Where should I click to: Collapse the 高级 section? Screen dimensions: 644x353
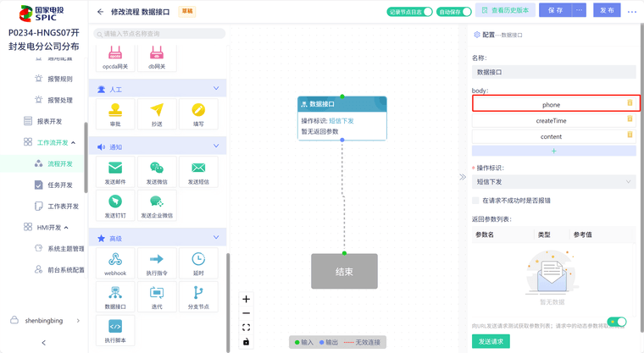pos(216,238)
